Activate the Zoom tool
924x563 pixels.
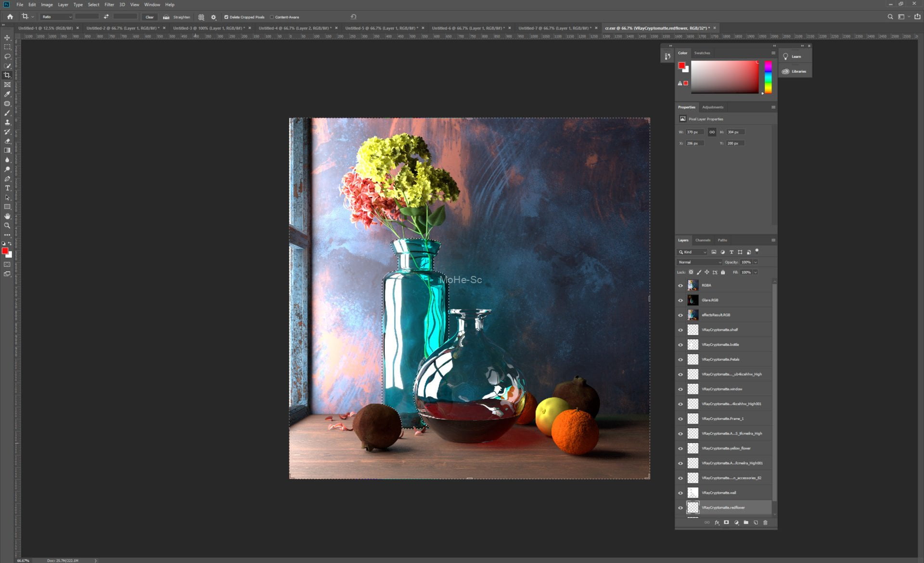(7, 226)
